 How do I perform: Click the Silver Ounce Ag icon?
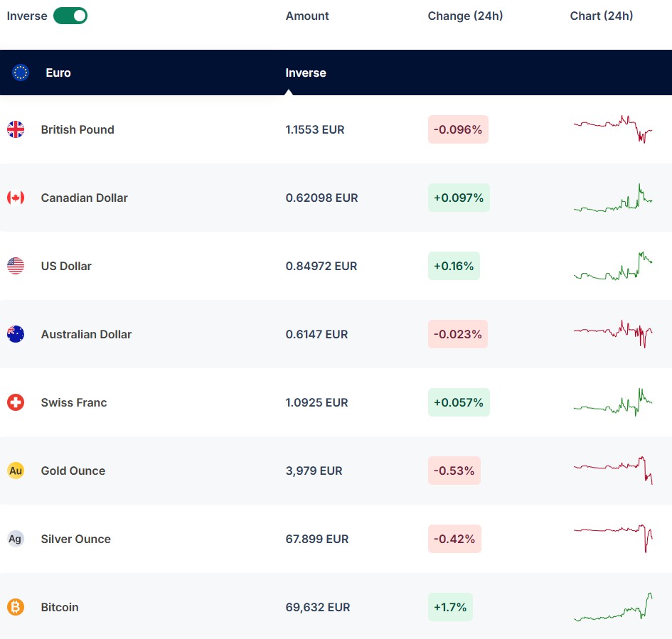[16, 538]
